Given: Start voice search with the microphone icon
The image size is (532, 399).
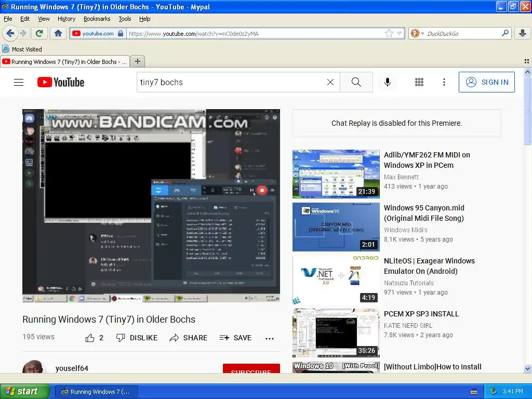Looking at the screenshot, I should (388, 82).
